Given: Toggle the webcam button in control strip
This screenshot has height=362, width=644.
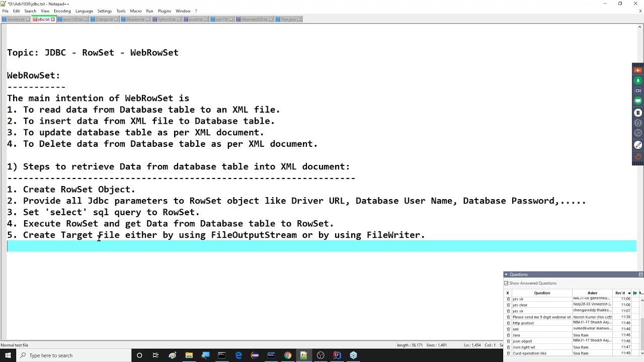Looking at the screenshot, I should (638, 91).
